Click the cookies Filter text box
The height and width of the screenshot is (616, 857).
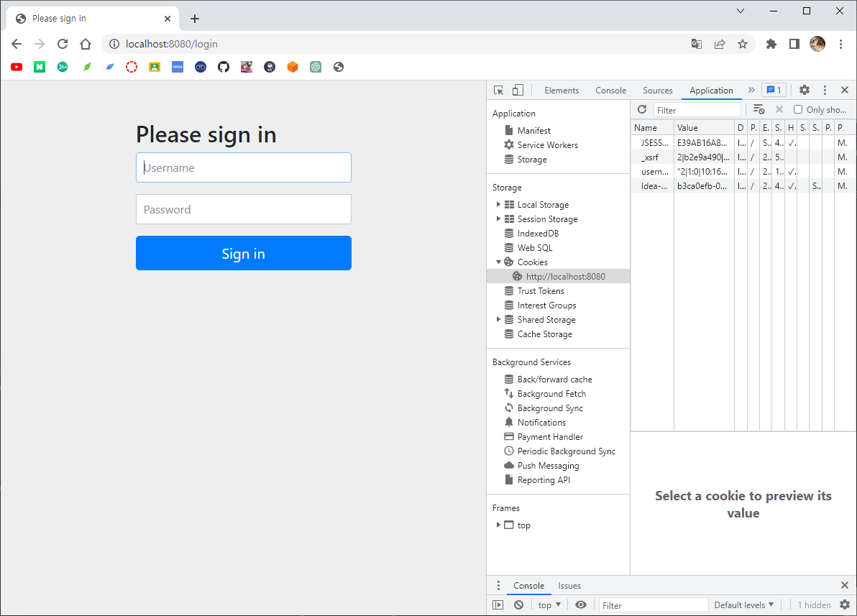697,110
